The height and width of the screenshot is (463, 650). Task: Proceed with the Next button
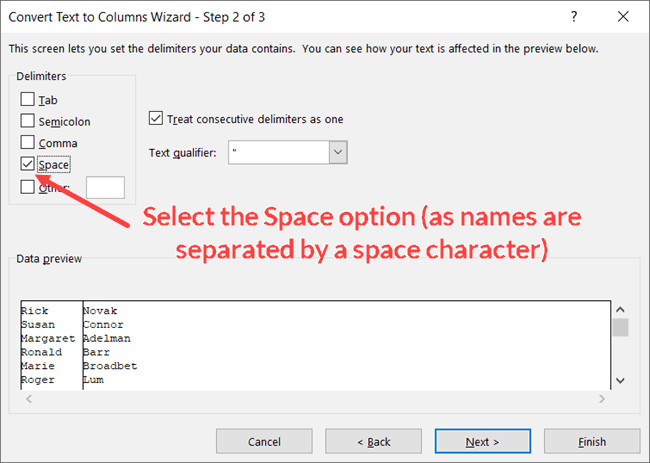click(482, 441)
